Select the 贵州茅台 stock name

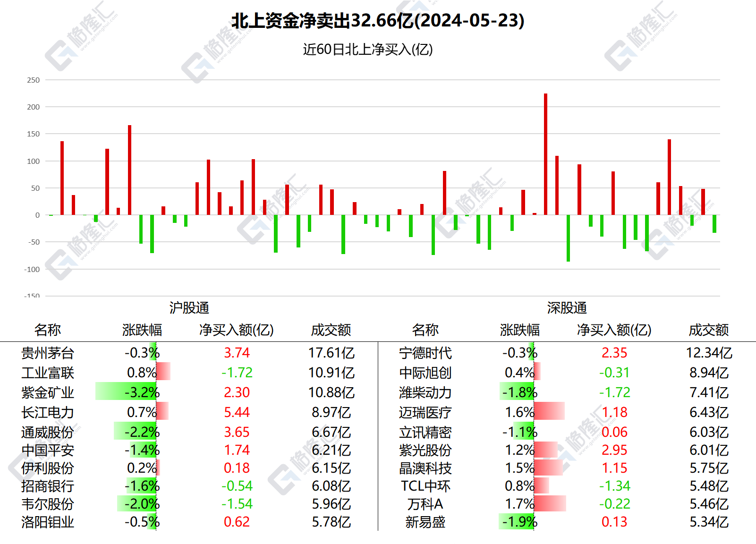point(48,353)
